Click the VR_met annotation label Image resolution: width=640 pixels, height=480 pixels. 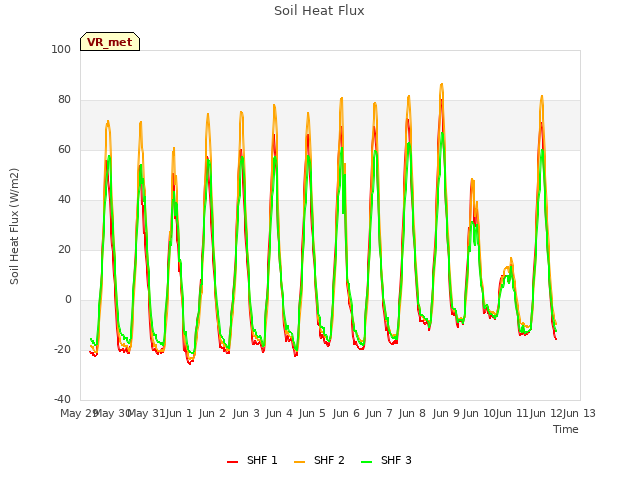tap(110, 42)
